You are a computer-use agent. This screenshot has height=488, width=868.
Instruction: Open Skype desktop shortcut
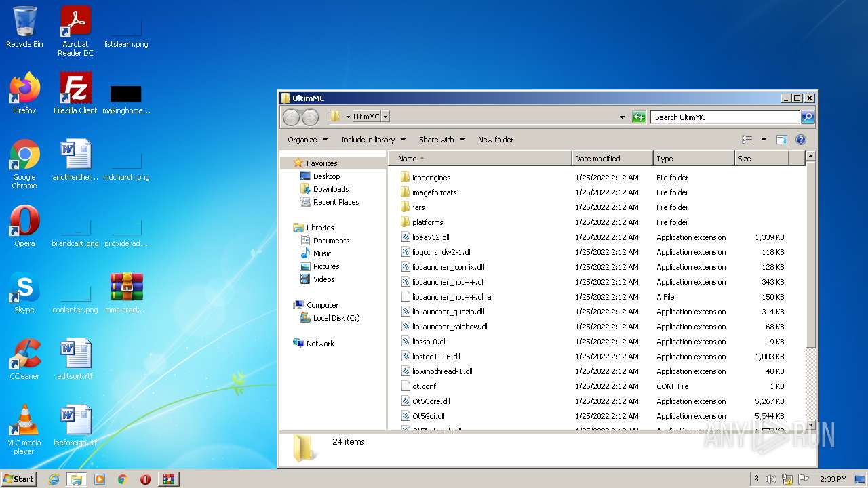click(24, 293)
